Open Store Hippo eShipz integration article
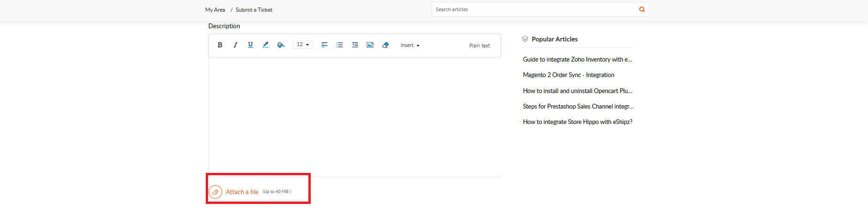Viewport: 868px width, 210px height. click(x=577, y=122)
